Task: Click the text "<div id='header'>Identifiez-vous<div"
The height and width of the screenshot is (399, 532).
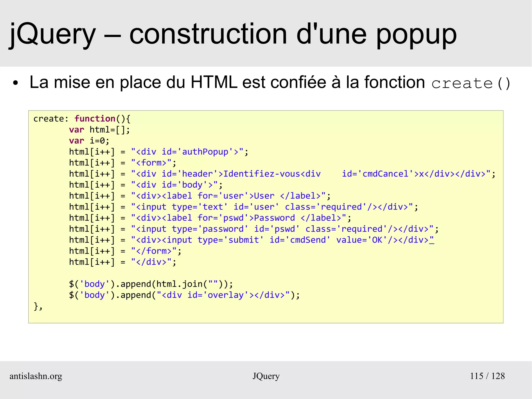Action: (x=226, y=174)
